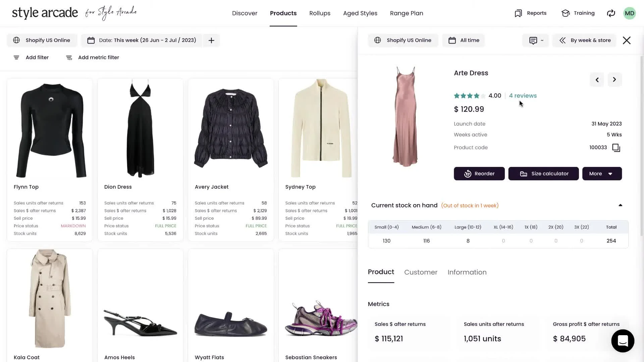Go to previous product arrow
The image size is (644, 362).
(x=597, y=80)
